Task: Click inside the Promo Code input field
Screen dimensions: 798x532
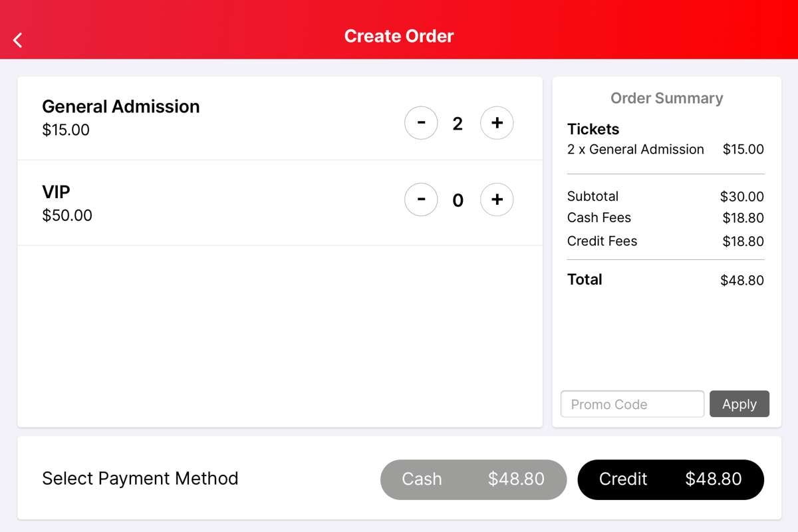Action: click(632, 404)
